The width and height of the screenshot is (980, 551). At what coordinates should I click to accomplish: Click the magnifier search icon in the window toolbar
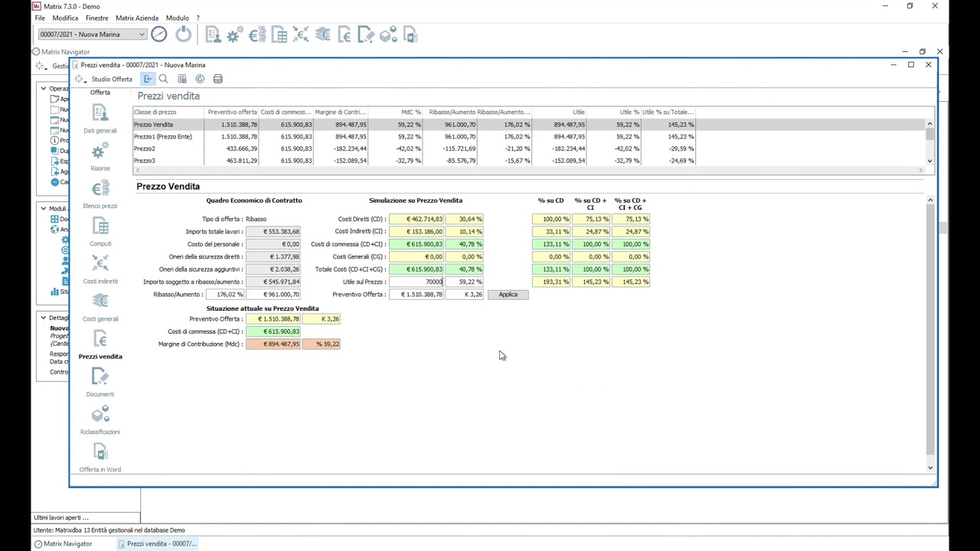coord(163,79)
